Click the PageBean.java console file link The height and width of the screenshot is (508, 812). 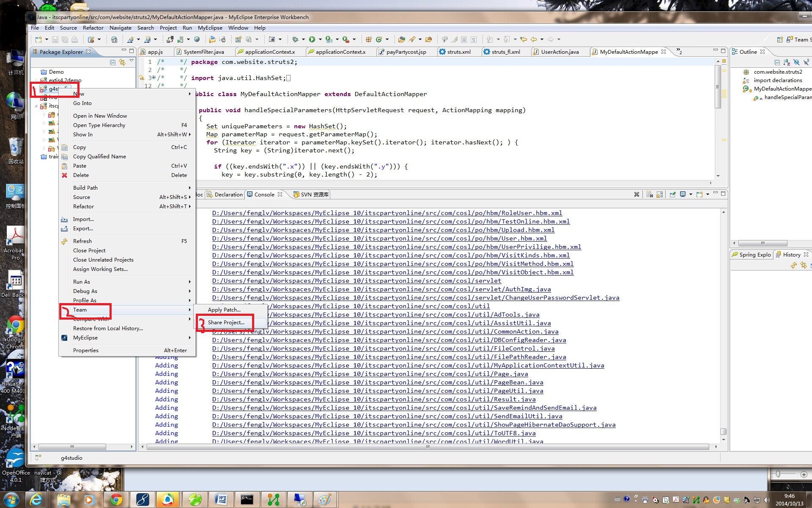click(378, 382)
